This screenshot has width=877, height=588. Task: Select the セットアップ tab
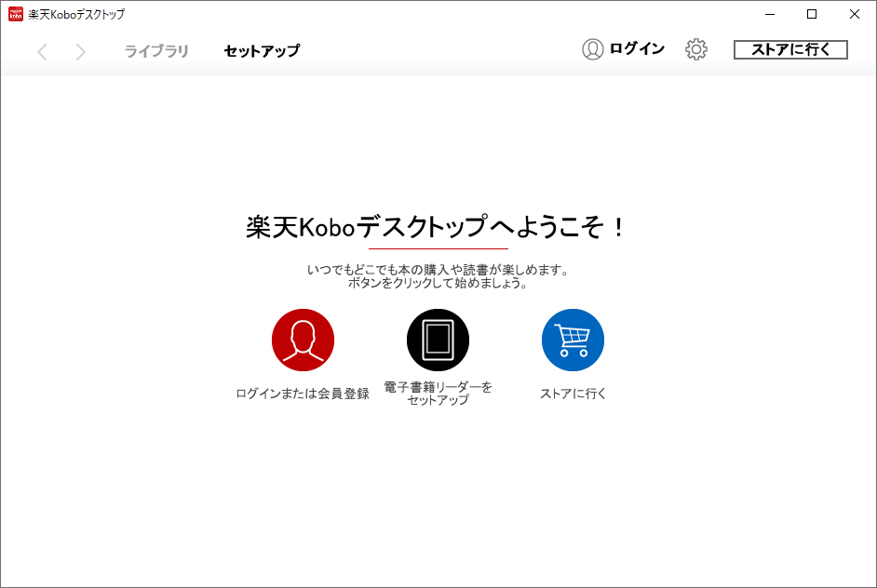262,51
